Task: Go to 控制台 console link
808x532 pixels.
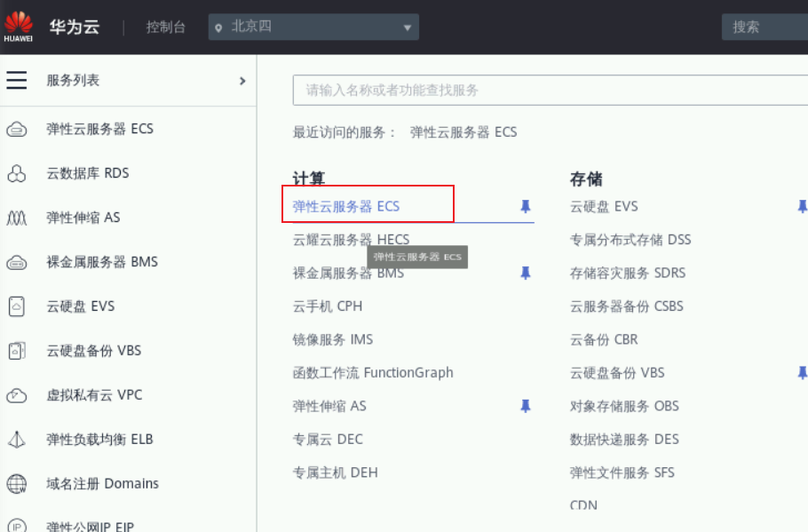Action: coord(165,27)
